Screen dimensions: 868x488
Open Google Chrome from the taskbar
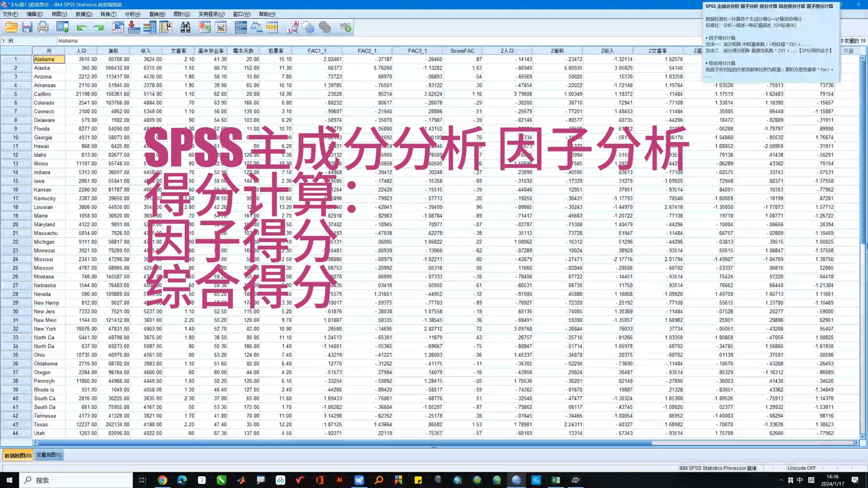[162, 480]
